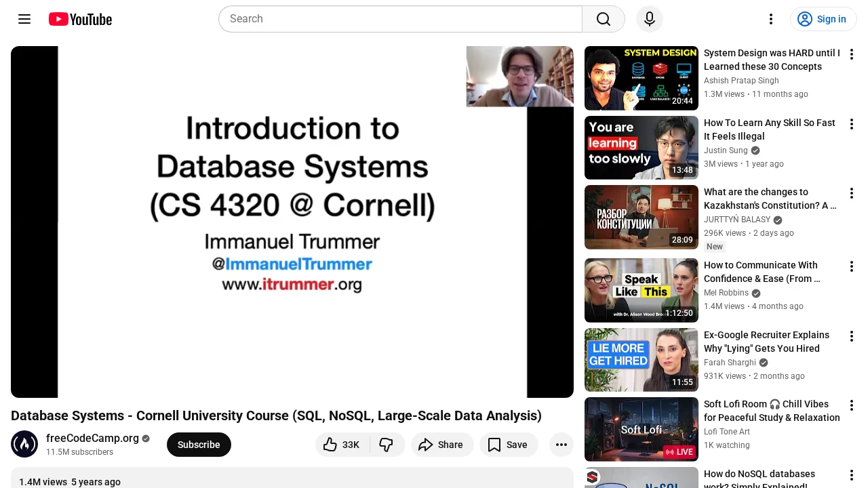The height and width of the screenshot is (488, 868).
Task: Open options for How to Communicate video
Action: 852,266
